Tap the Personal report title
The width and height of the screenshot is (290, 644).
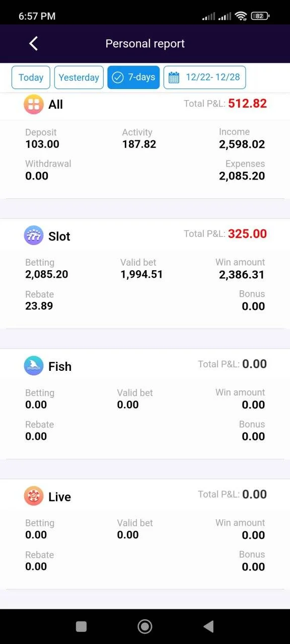[x=145, y=44]
